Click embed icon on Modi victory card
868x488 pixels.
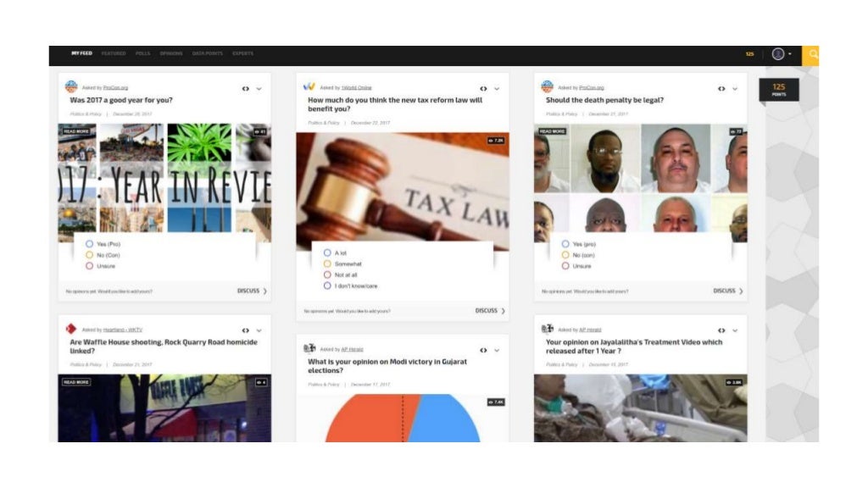483,350
